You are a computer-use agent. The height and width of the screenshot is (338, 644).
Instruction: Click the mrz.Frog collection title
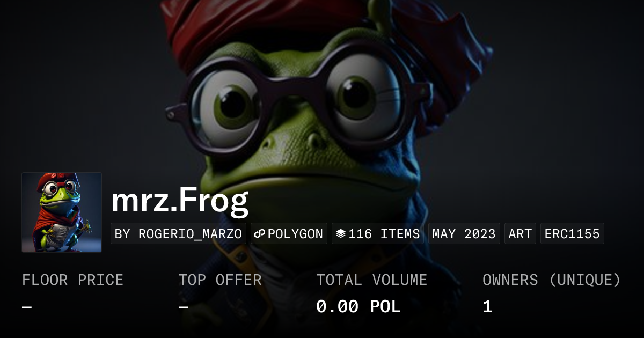180,200
